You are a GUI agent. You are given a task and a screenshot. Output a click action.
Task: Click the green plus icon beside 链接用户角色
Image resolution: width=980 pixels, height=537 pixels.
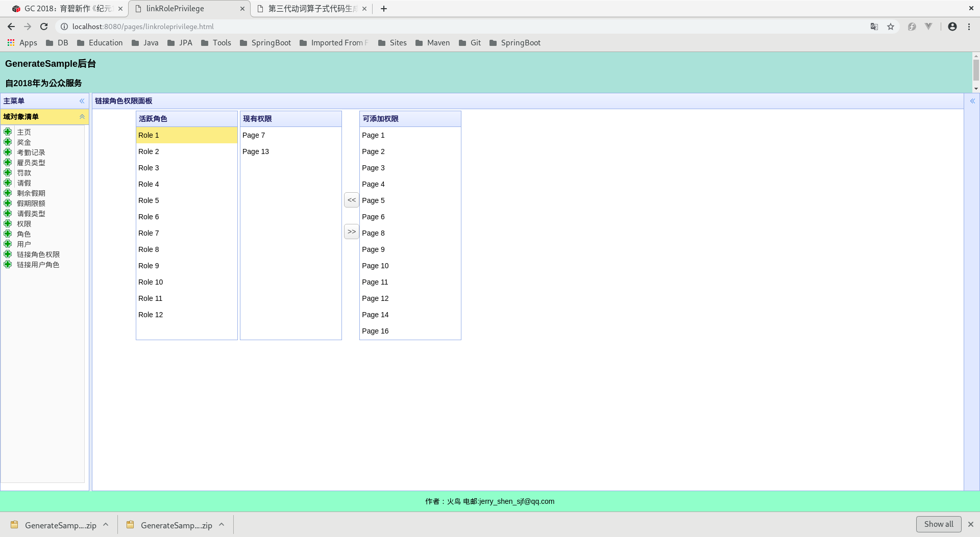pyautogui.click(x=8, y=264)
